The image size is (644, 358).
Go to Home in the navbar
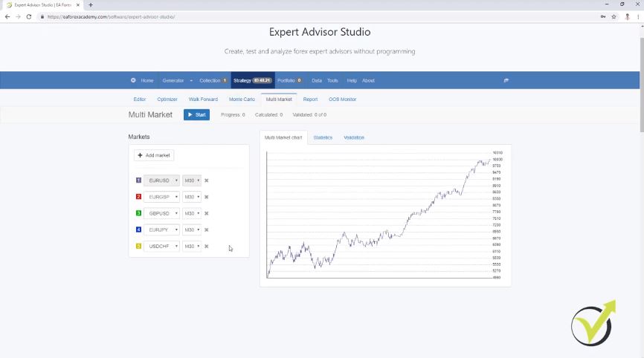click(147, 81)
